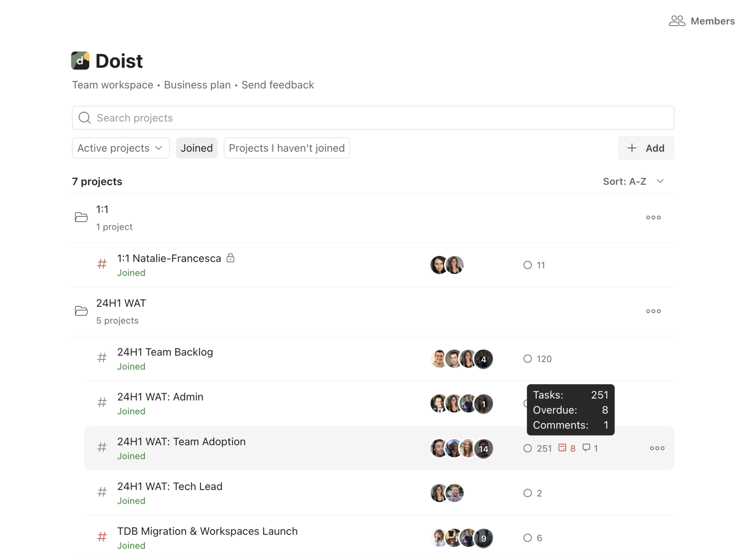Click the Add project button

pos(646,148)
